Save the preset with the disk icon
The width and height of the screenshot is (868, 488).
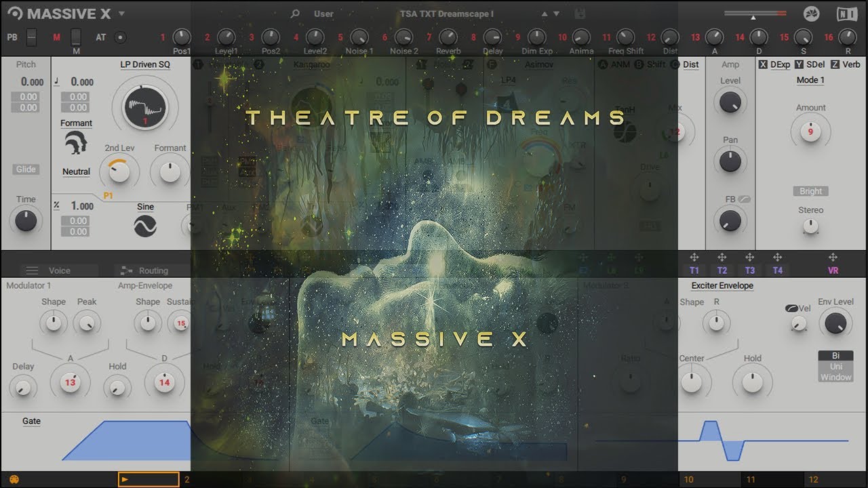click(x=580, y=14)
